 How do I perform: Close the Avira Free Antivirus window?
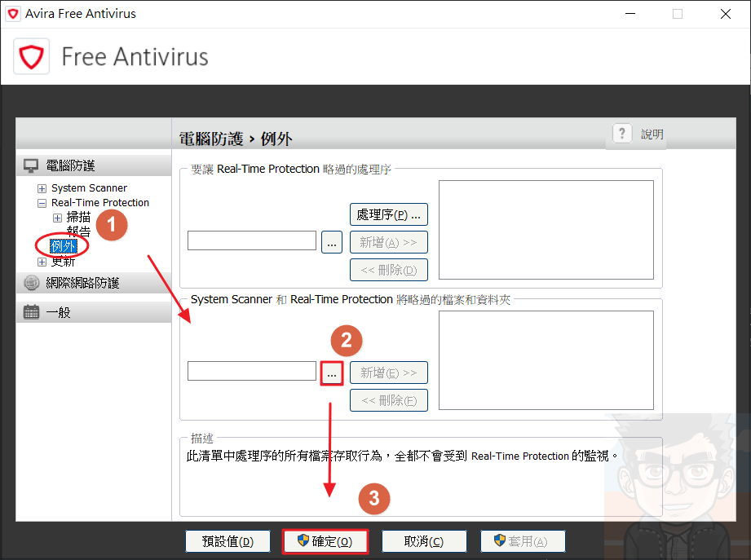pos(726,14)
